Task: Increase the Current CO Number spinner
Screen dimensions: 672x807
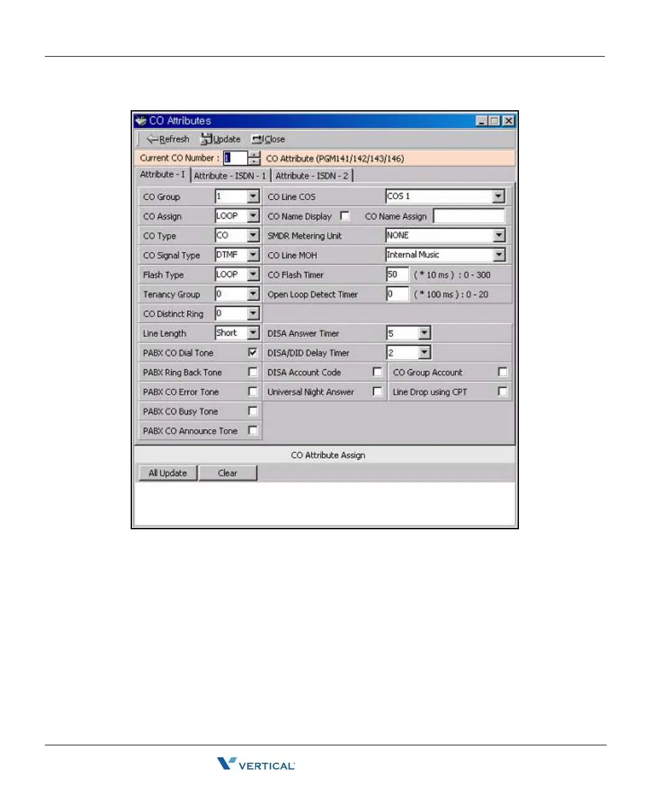Action: (254, 154)
